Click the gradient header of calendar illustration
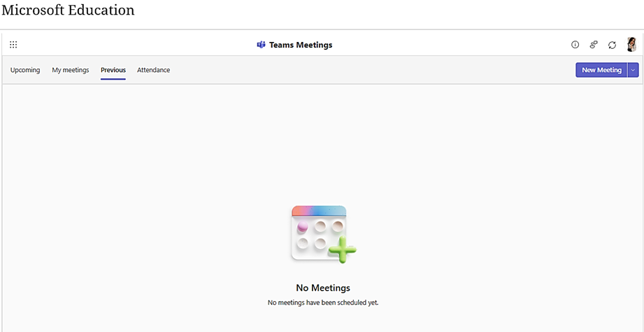Image resolution: width=644 pixels, height=332 pixels. 319,211
